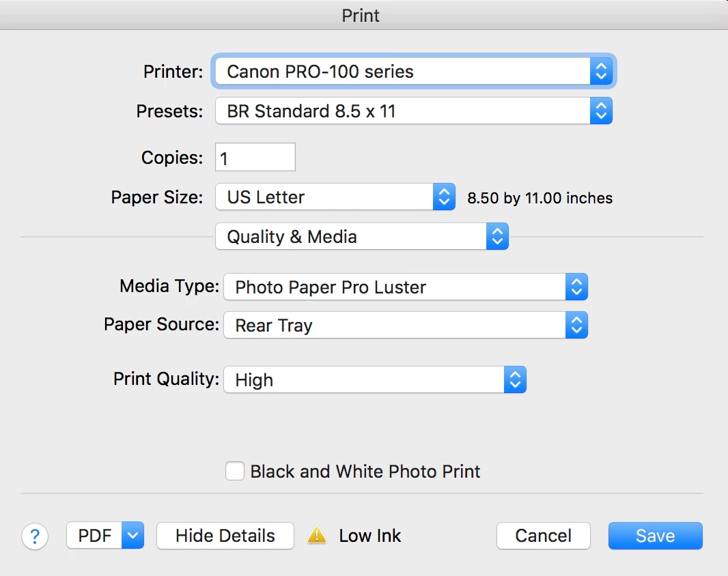
Task: Click the Save button
Action: click(655, 536)
